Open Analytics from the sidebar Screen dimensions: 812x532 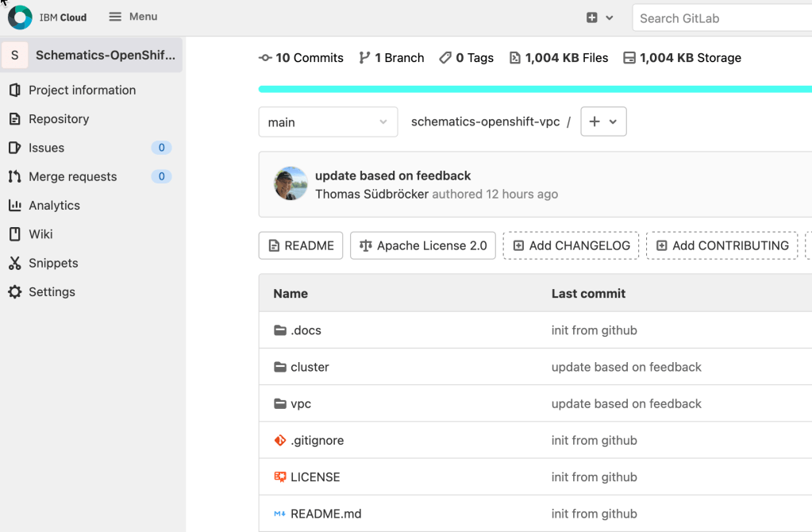[54, 206]
